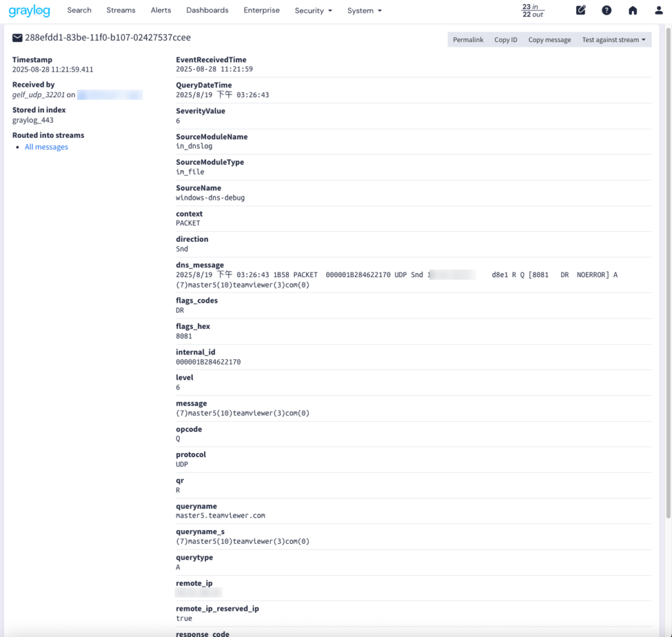Image resolution: width=672 pixels, height=637 pixels.
Task: Click the querytype value A
Action: [178, 567]
